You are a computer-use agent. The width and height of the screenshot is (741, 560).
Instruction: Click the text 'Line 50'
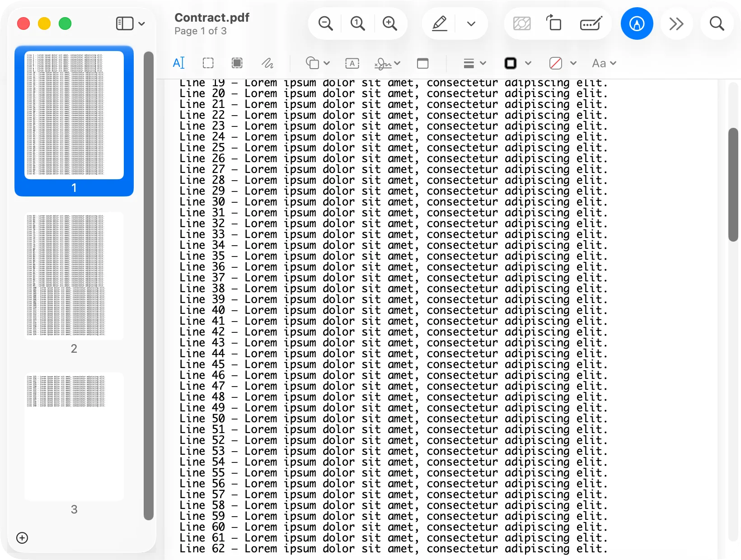coord(202,419)
